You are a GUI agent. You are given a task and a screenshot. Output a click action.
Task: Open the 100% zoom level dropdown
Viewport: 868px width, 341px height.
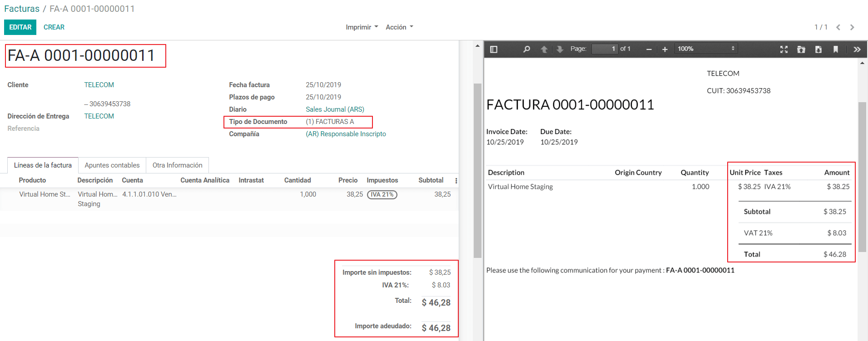pos(705,49)
